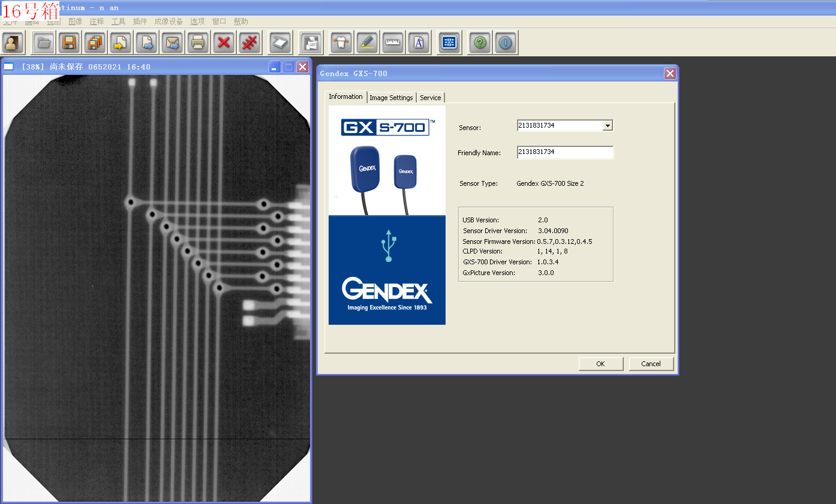Click the flatbed scanner toolbar icon
836x504 pixels.
click(x=280, y=43)
